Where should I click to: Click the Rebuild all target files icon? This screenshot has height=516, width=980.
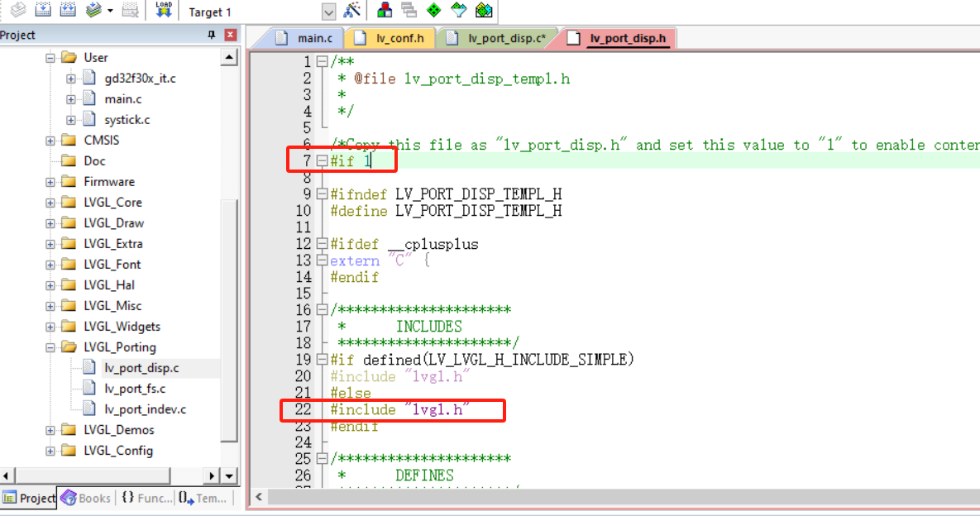[x=69, y=11]
